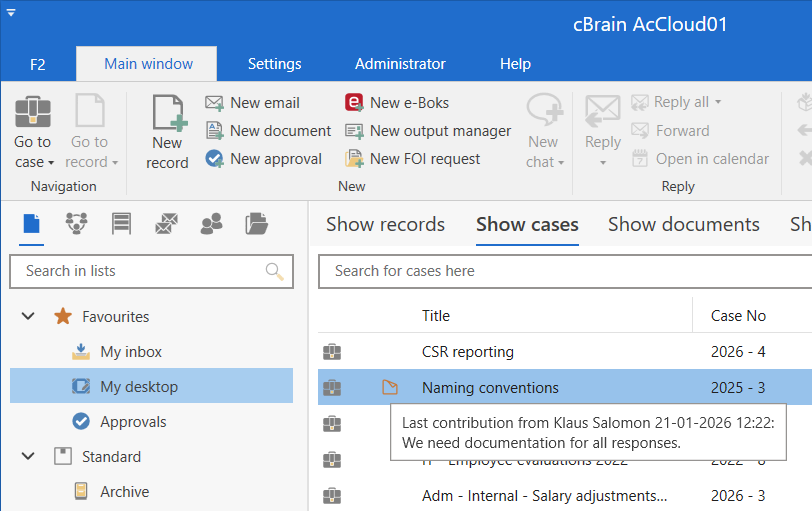Select the Show cases view
Screen dimensions: 812x511
tap(527, 225)
